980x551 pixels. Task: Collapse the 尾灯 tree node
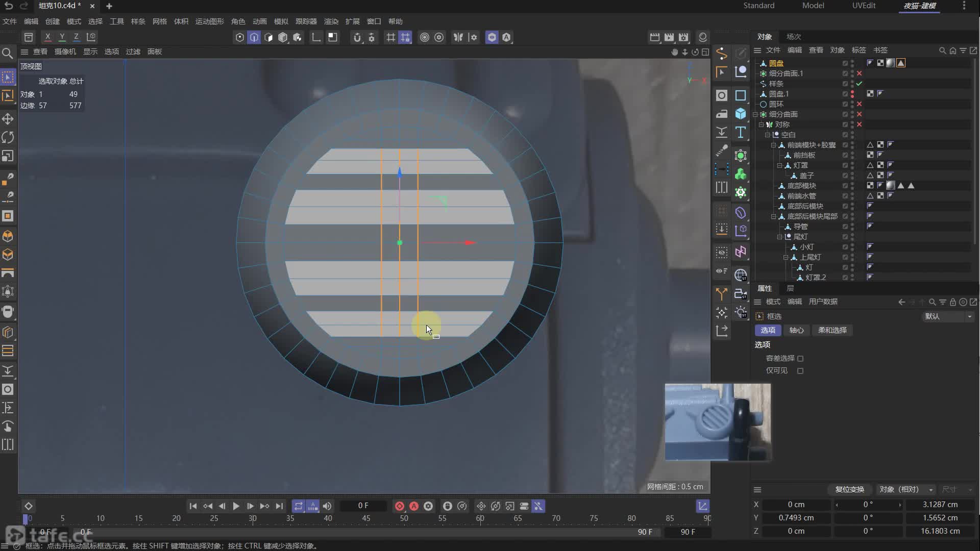pyautogui.click(x=779, y=237)
